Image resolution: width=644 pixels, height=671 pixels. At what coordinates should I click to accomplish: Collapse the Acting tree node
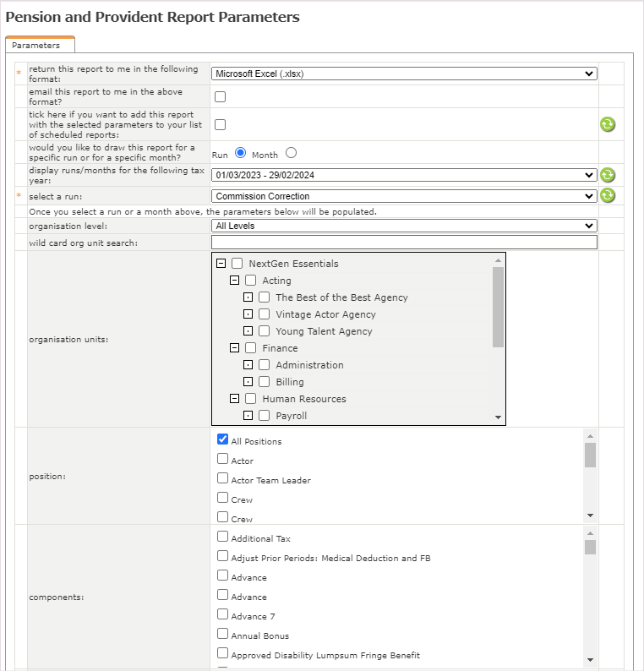pos(235,281)
